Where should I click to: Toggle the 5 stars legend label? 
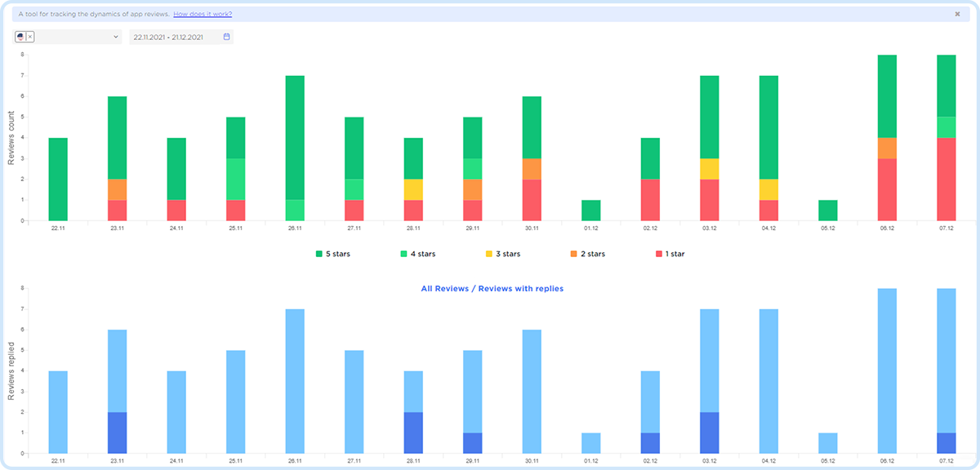(339, 254)
